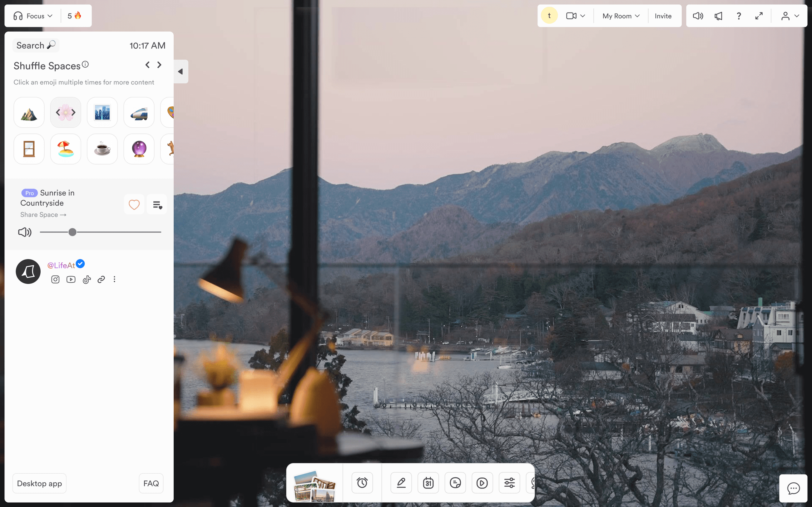This screenshot has width=812, height=507.
Task: Open the chat bubble in bottom-right corner
Action: tap(793, 488)
